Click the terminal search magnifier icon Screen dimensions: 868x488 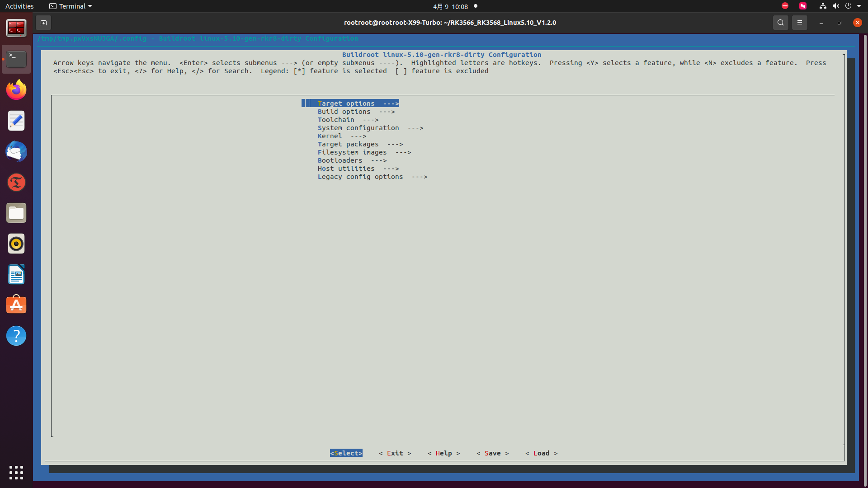[780, 23]
